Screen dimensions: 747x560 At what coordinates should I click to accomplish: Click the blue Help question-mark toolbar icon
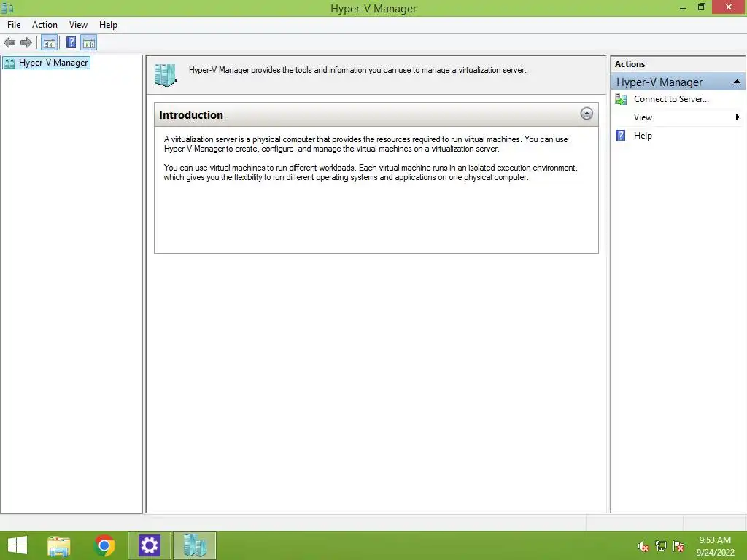71,43
